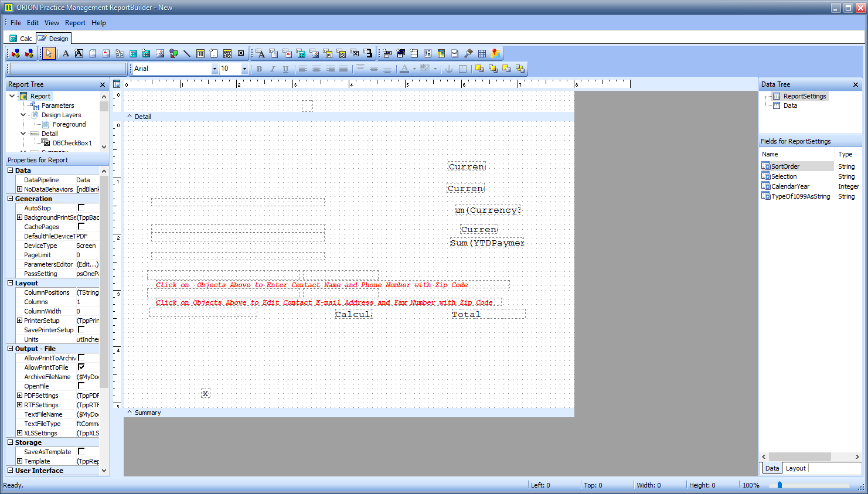This screenshot has height=494, width=868.
Task: Toggle Italic formatting
Action: point(273,69)
